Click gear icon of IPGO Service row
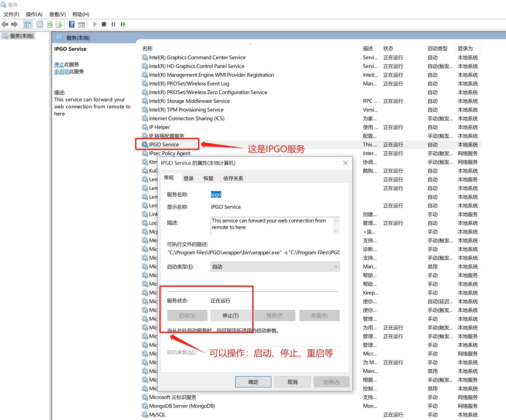 [x=145, y=144]
